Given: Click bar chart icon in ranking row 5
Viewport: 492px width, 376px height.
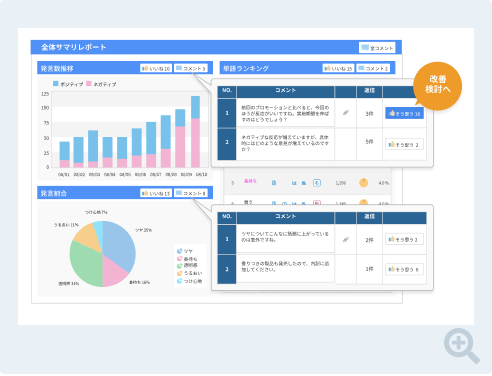Looking at the screenshot, I should [294, 183].
